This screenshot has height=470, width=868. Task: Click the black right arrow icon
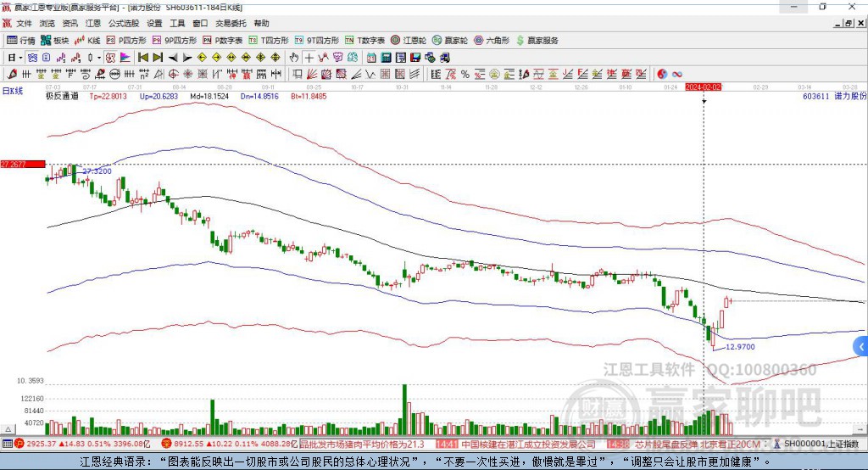(187, 58)
